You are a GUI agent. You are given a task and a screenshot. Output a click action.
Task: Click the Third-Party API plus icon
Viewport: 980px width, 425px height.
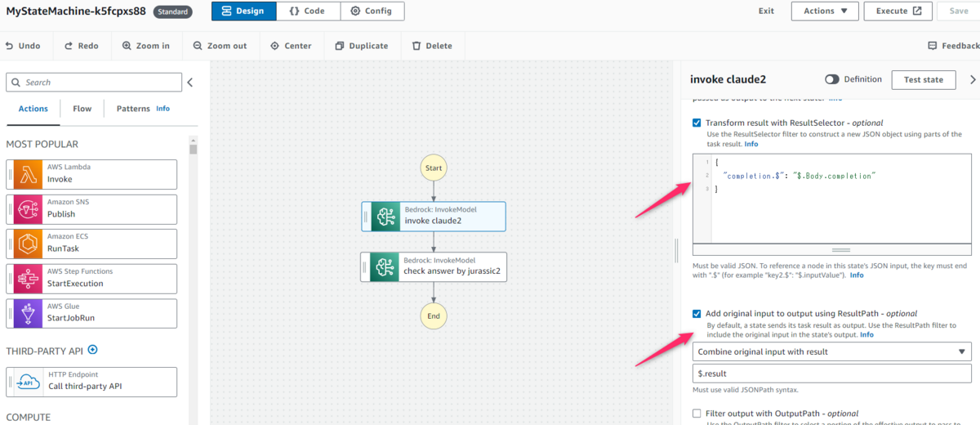click(x=92, y=350)
